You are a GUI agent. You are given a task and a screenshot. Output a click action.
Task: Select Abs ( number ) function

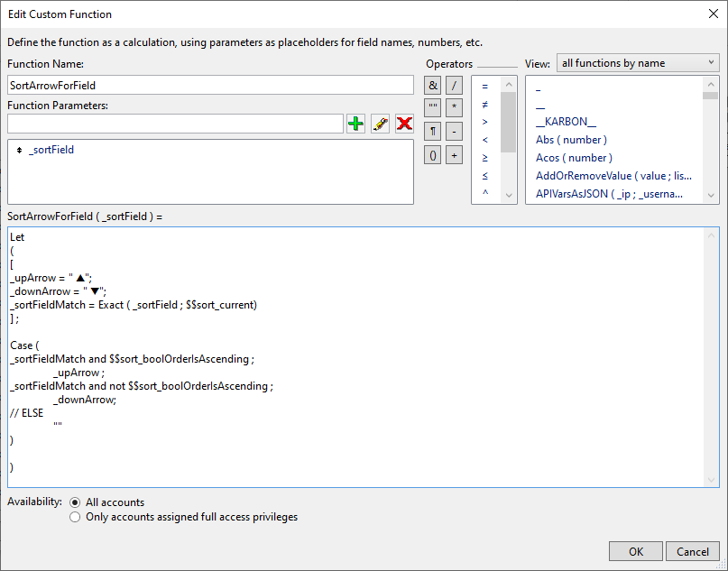tap(571, 140)
